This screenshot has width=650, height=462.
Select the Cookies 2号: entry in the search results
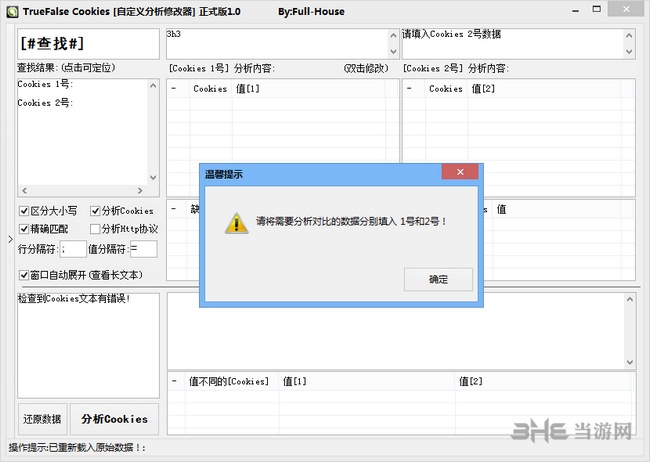(x=45, y=103)
